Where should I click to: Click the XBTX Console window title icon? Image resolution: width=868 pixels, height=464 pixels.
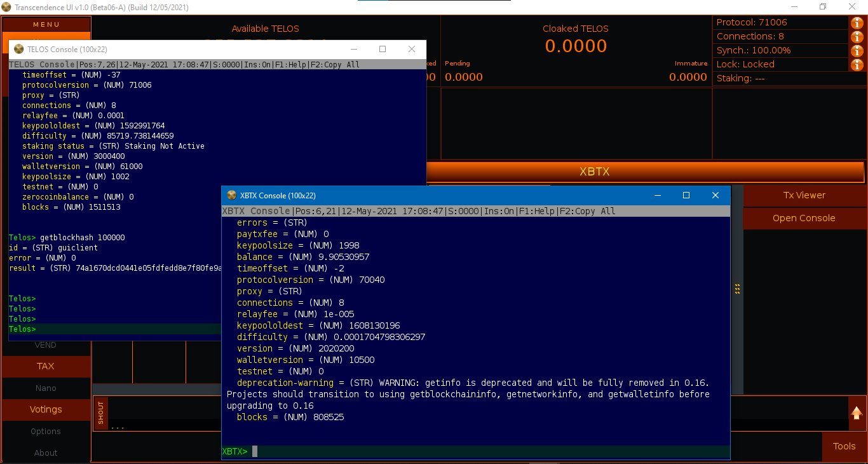coord(231,195)
